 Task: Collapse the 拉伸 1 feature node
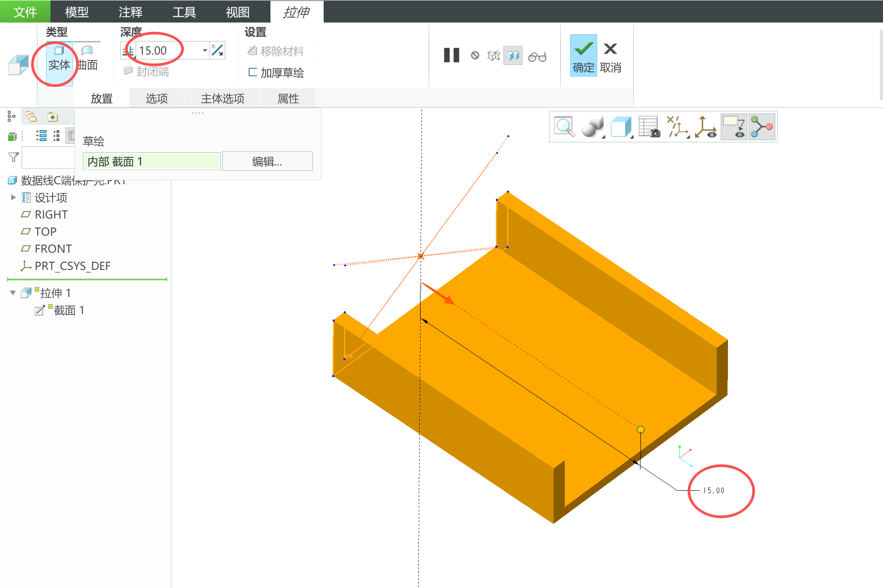point(13,293)
